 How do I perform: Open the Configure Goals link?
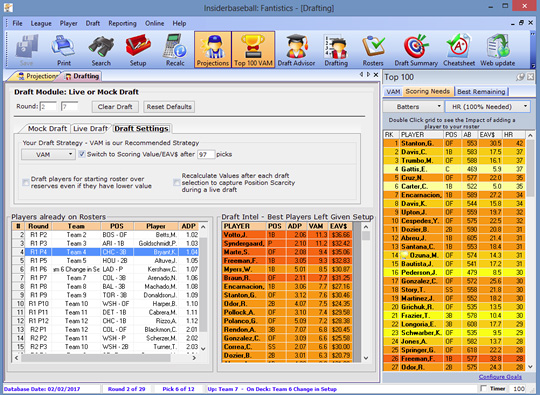point(500,377)
